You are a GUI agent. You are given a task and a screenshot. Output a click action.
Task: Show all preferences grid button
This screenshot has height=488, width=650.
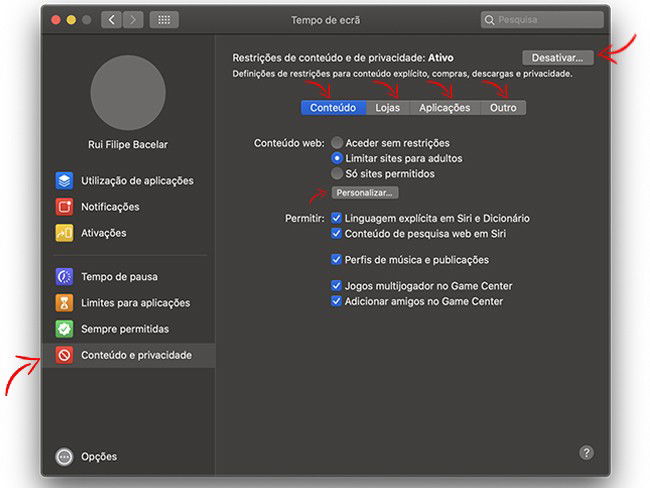point(164,20)
